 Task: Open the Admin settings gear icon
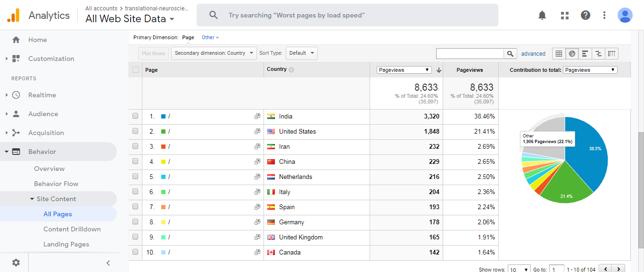click(x=16, y=263)
